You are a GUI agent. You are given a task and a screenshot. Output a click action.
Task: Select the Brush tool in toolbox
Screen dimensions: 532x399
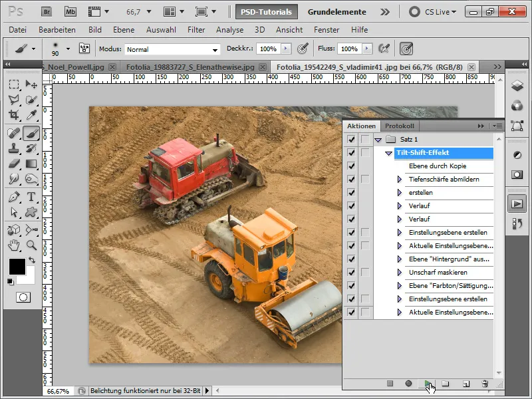pyautogui.click(x=31, y=133)
